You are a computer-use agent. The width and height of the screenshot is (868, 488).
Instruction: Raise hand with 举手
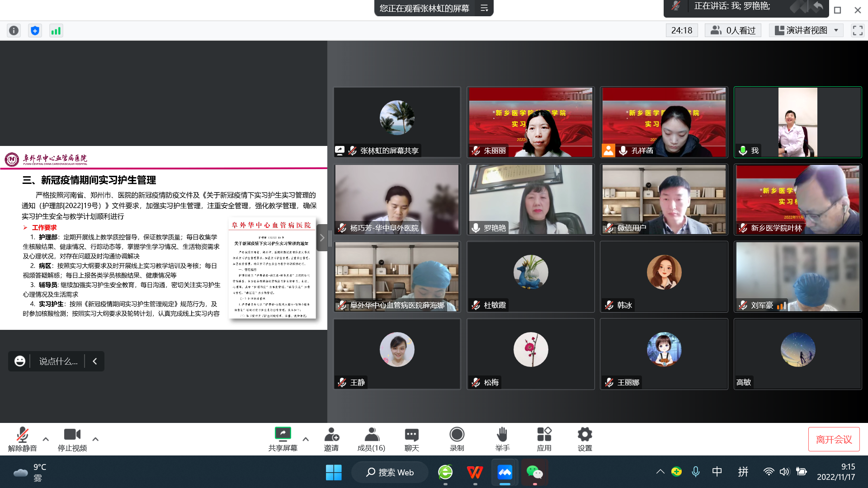[x=502, y=439]
